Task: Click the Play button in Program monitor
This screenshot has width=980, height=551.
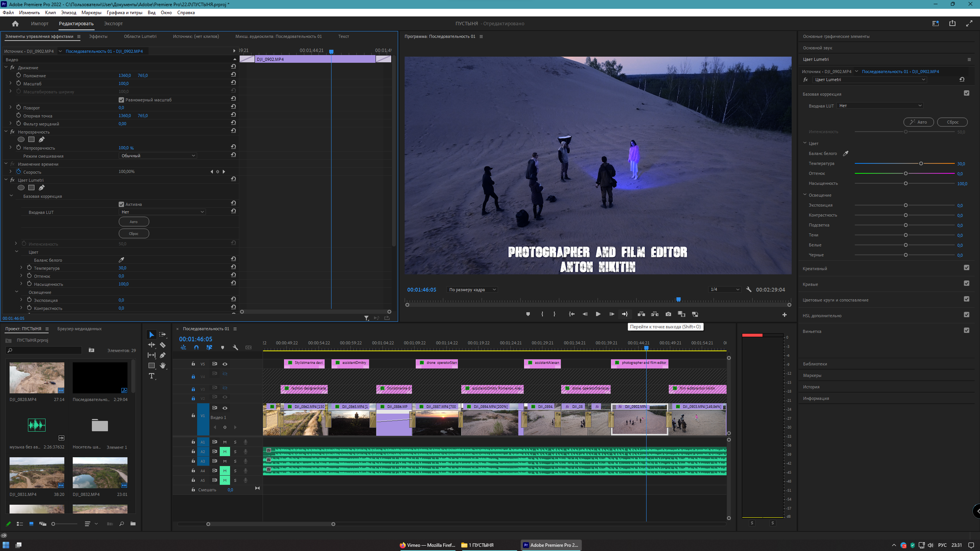Action: point(598,314)
